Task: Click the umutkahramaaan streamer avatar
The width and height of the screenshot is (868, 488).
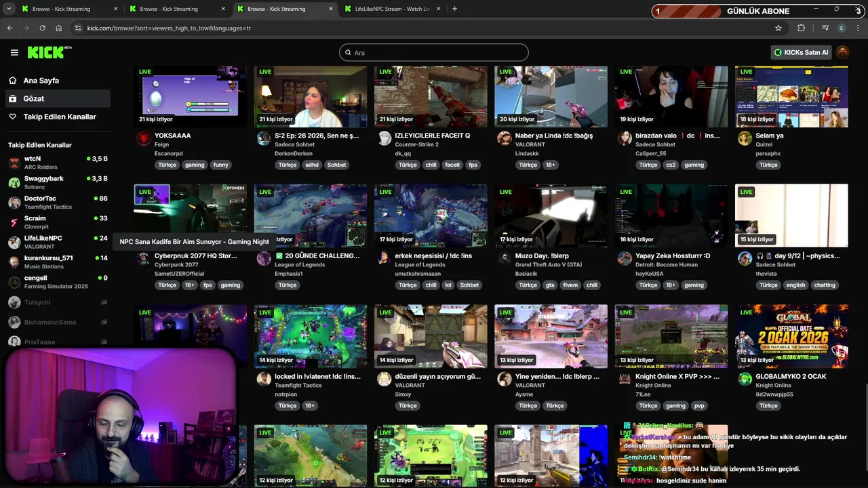Action: click(x=384, y=259)
